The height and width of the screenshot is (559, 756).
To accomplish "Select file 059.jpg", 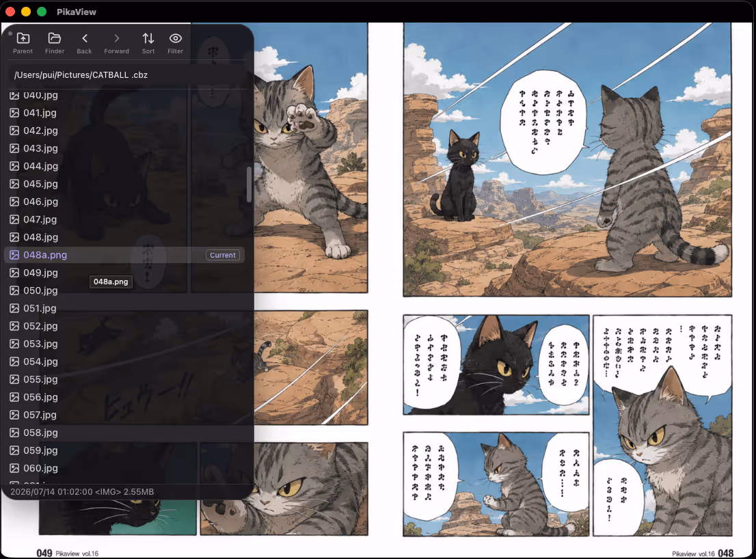I will [124, 450].
